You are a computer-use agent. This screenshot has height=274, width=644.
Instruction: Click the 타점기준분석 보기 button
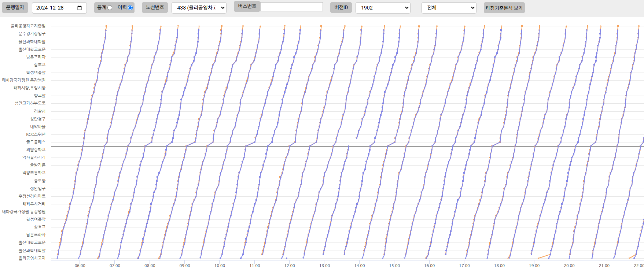tap(504, 8)
